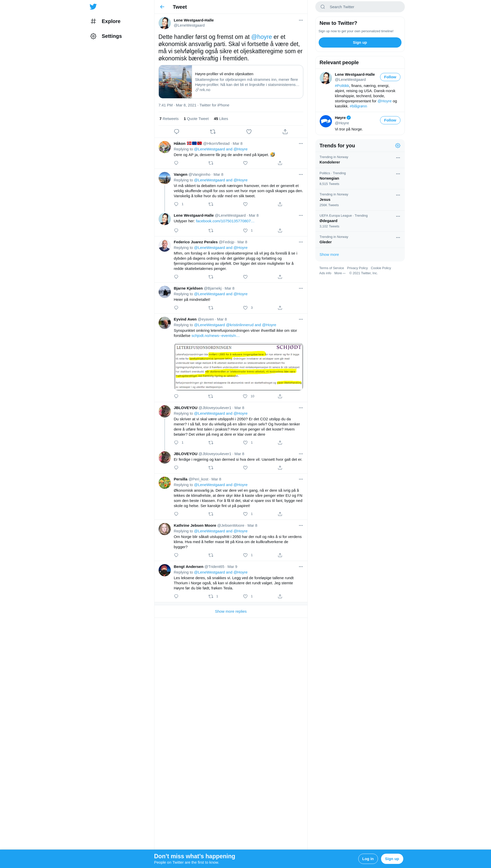
Task: Retweet Bengt Andersen's reply
Action: pos(211,596)
